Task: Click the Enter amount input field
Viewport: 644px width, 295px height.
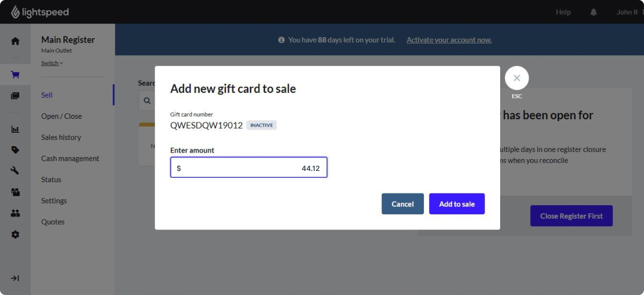Action: [x=249, y=168]
